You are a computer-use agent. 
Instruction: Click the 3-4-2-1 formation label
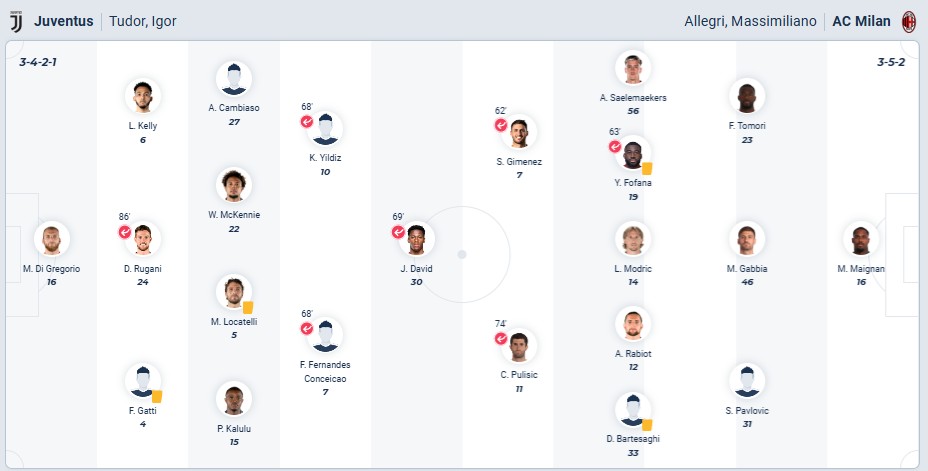tap(38, 62)
